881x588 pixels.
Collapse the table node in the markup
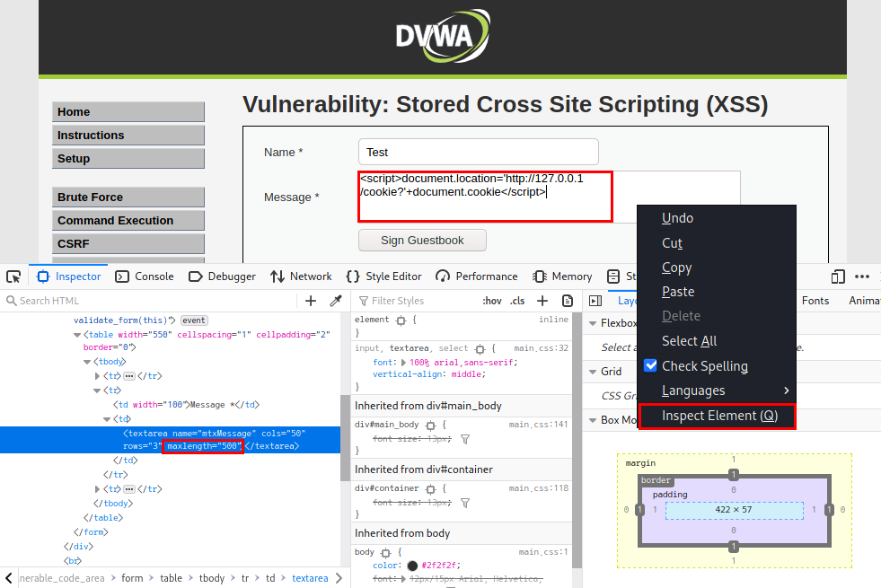[x=77, y=335]
